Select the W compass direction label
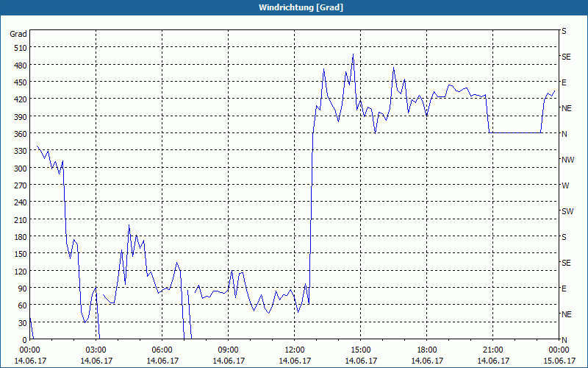The width and height of the screenshot is (588, 368). pos(565,185)
